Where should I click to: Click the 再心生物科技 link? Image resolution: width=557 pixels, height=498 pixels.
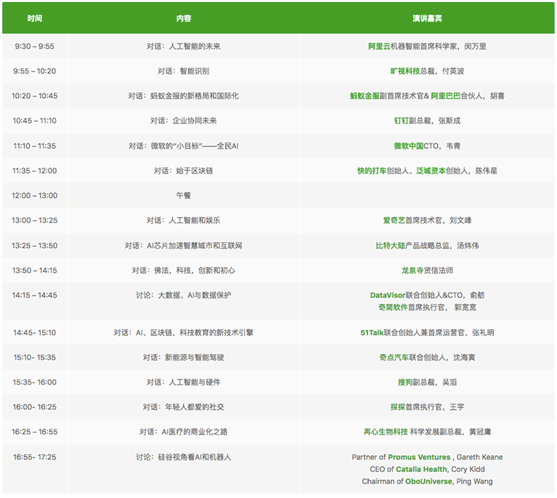[x=385, y=432]
